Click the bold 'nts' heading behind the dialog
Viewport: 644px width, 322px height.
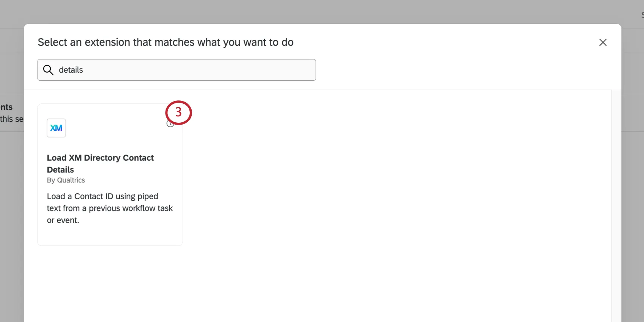(5, 107)
